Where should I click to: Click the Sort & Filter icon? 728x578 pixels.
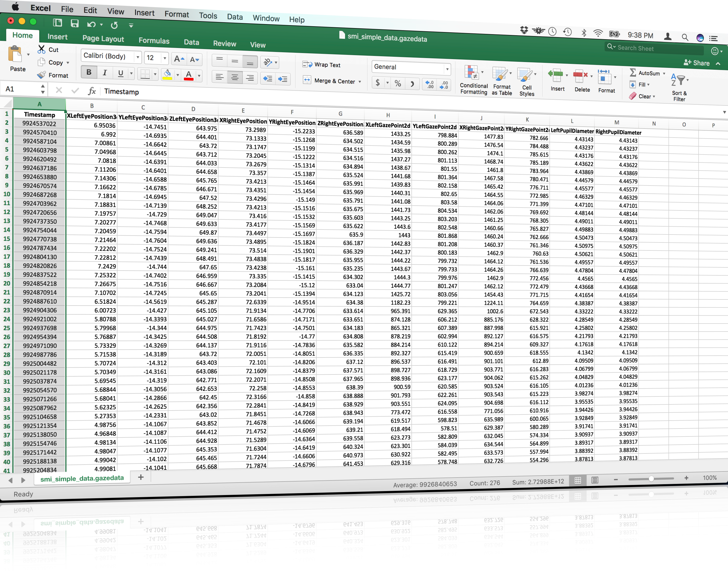coord(679,80)
